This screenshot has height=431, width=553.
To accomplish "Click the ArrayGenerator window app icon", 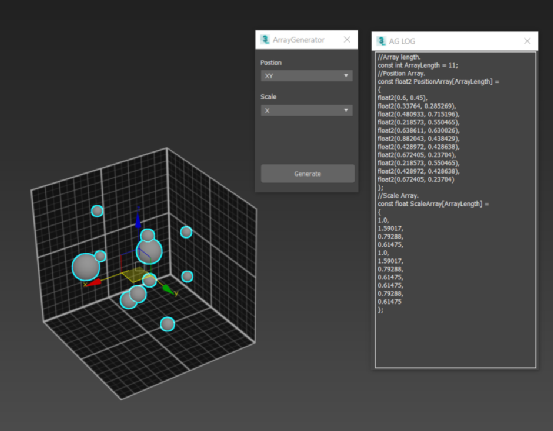I will 265,40.
